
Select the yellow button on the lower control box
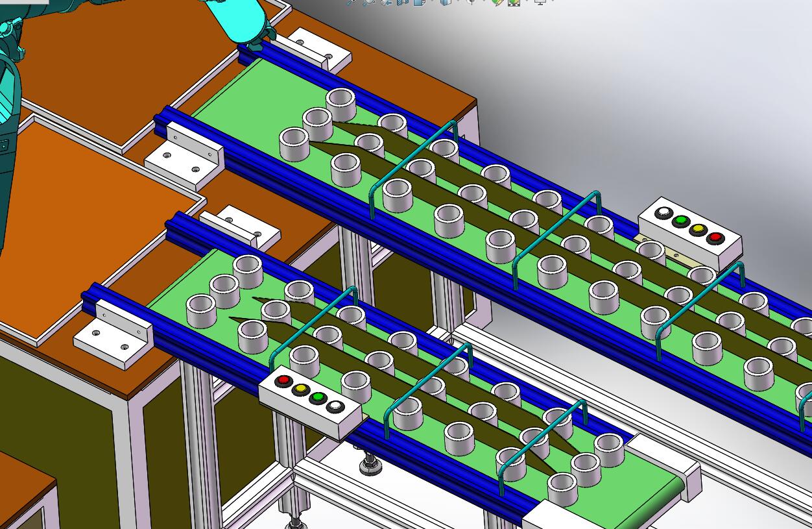pyautogui.click(x=300, y=389)
